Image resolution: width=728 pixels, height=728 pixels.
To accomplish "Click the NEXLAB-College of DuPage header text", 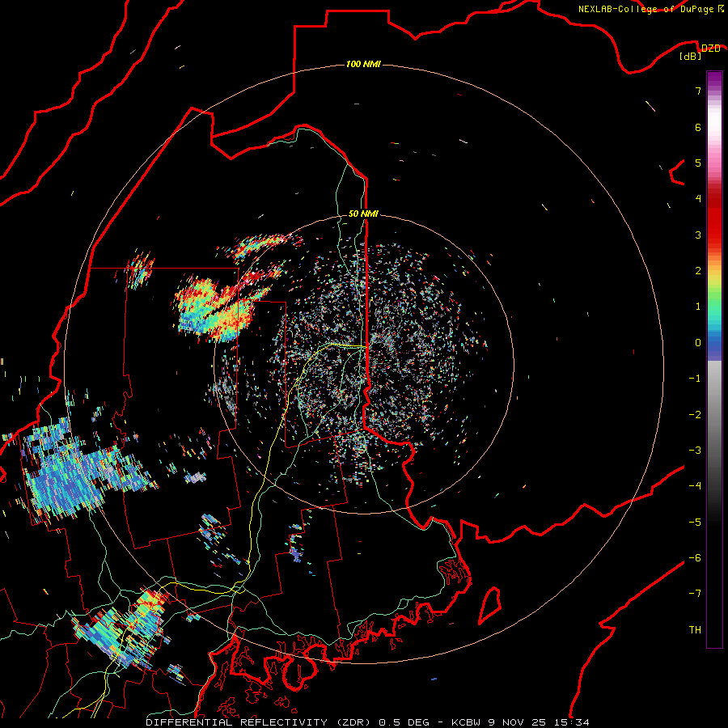I will point(645,9).
